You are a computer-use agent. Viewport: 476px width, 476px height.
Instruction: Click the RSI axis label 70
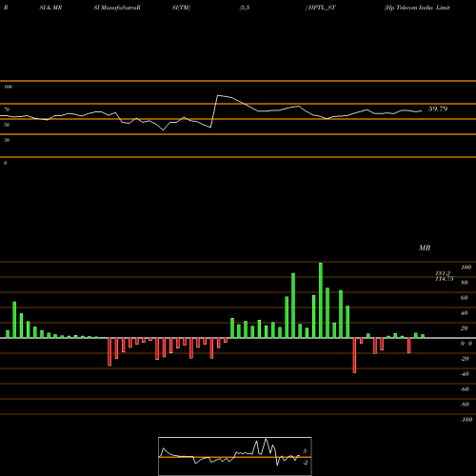tap(7, 109)
